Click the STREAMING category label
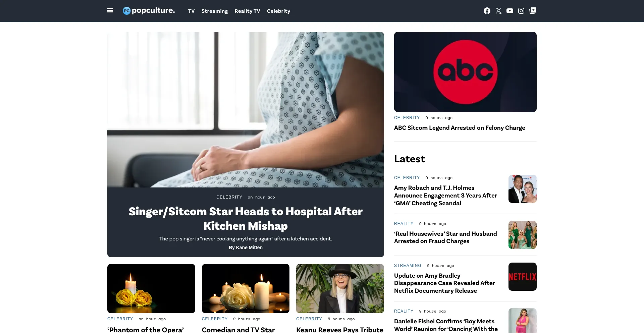Screen dimensions: 644x333 click(x=408, y=266)
